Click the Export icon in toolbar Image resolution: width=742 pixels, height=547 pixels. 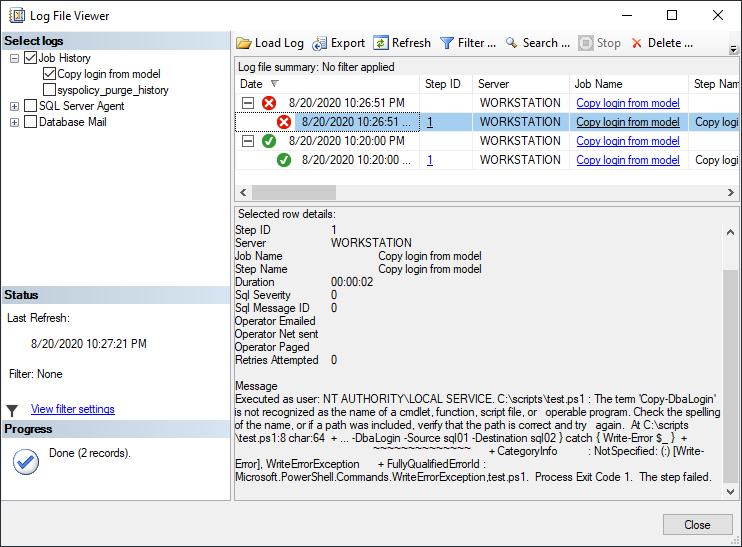coord(319,43)
